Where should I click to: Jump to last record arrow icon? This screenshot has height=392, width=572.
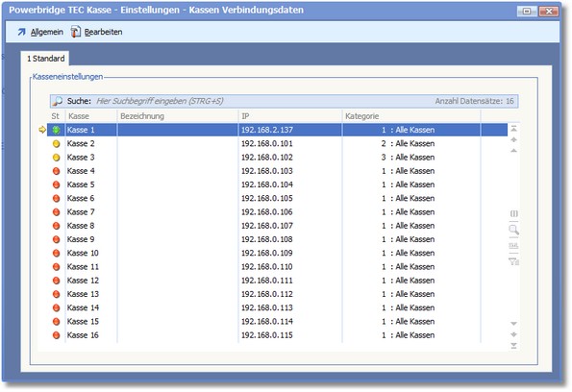click(x=513, y=346)
